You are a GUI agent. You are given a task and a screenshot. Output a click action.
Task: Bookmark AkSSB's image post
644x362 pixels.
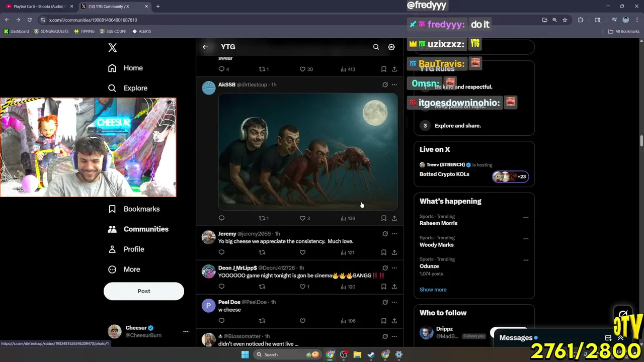(x=383, y=218)
